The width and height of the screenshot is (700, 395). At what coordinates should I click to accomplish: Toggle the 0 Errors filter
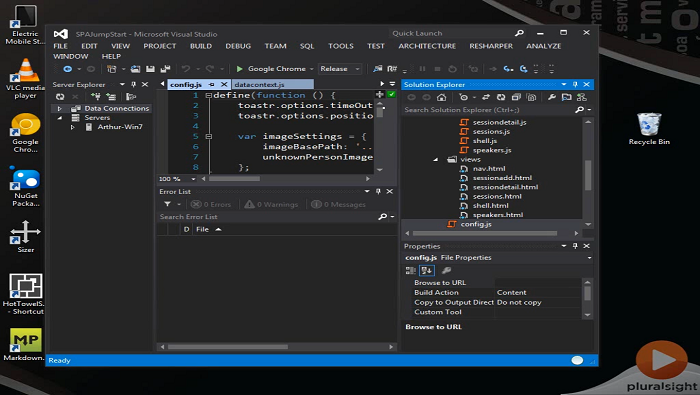pyautogui.click(x=211, y=204)
